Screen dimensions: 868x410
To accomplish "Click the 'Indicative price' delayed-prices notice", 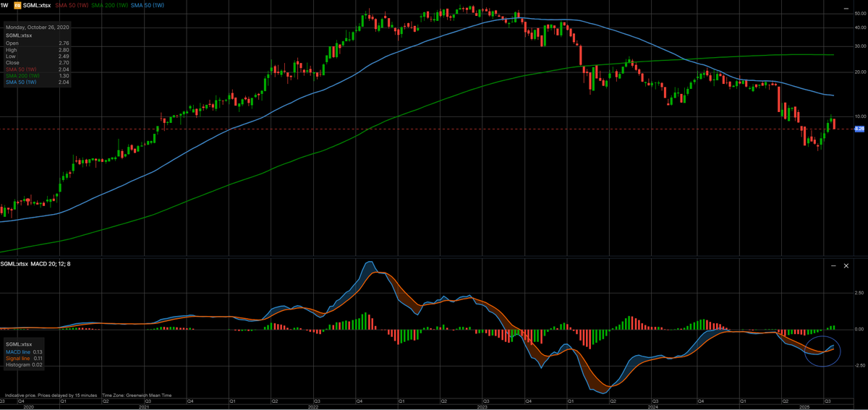I will tap(51, 396).
